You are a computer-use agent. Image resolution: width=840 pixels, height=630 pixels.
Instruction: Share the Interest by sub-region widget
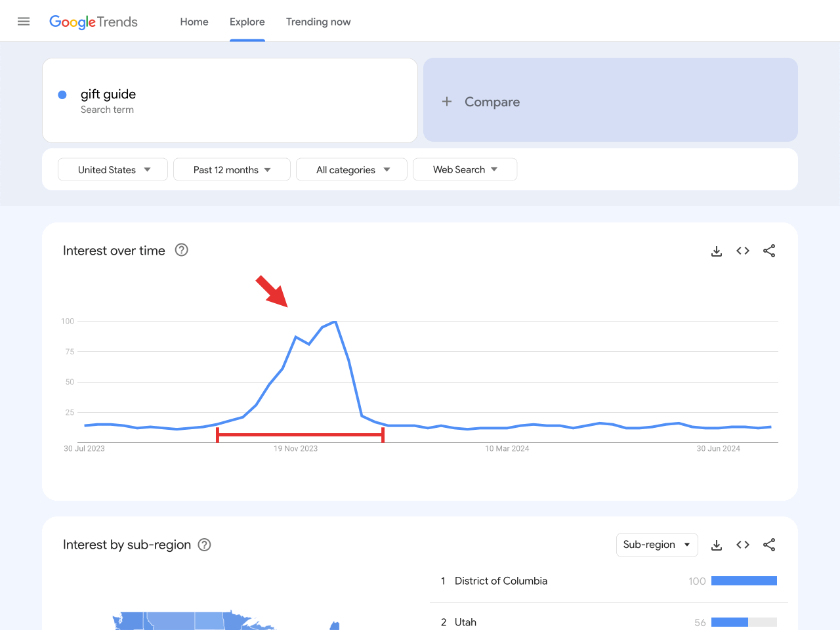[769, 545]
